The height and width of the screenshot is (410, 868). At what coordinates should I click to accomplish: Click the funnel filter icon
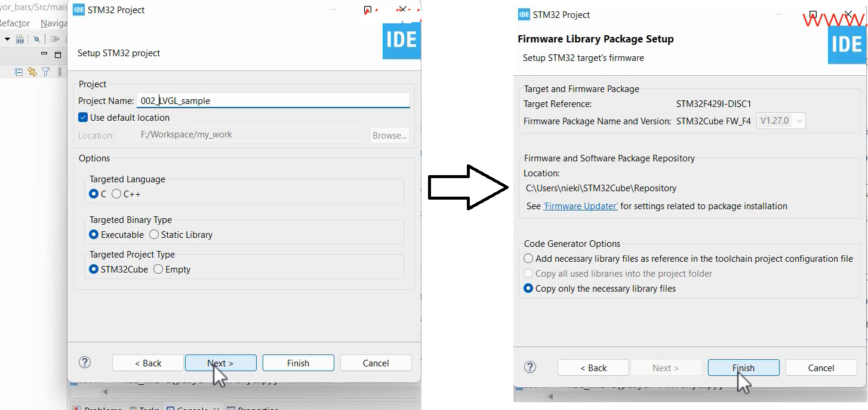click(x=46, y=72)
